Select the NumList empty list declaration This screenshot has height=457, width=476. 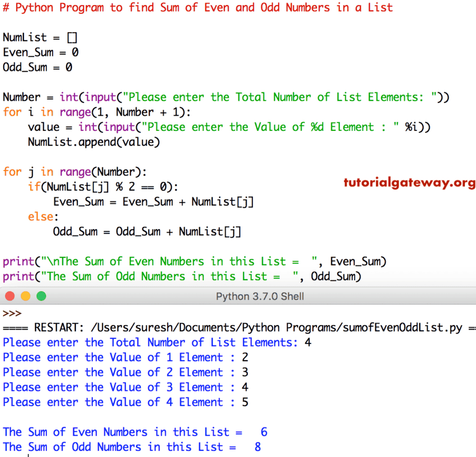point(40,37)
